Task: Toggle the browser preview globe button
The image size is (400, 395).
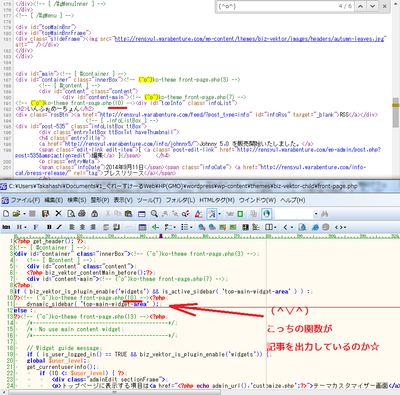Action: (266, 214)
